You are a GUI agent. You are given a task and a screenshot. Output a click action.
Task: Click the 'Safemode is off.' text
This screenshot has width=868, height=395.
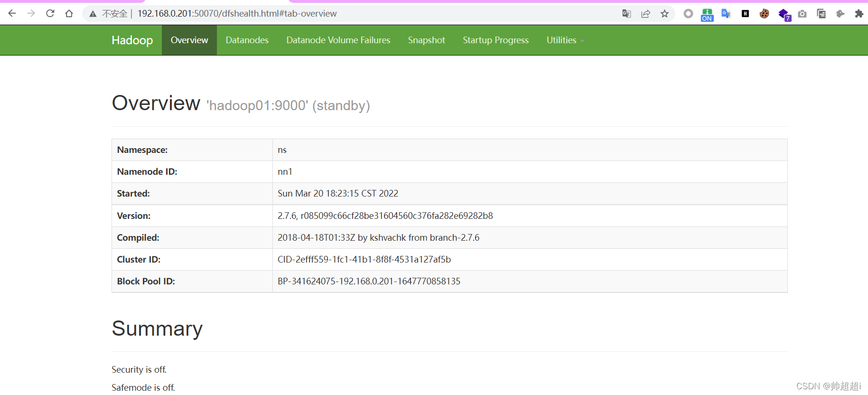pos(143,387)
